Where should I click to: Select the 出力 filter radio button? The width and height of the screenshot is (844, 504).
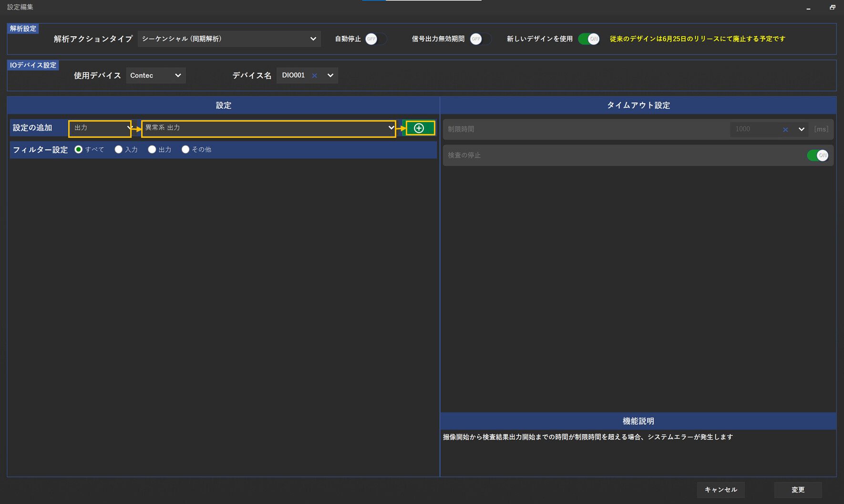pos(152,149)
